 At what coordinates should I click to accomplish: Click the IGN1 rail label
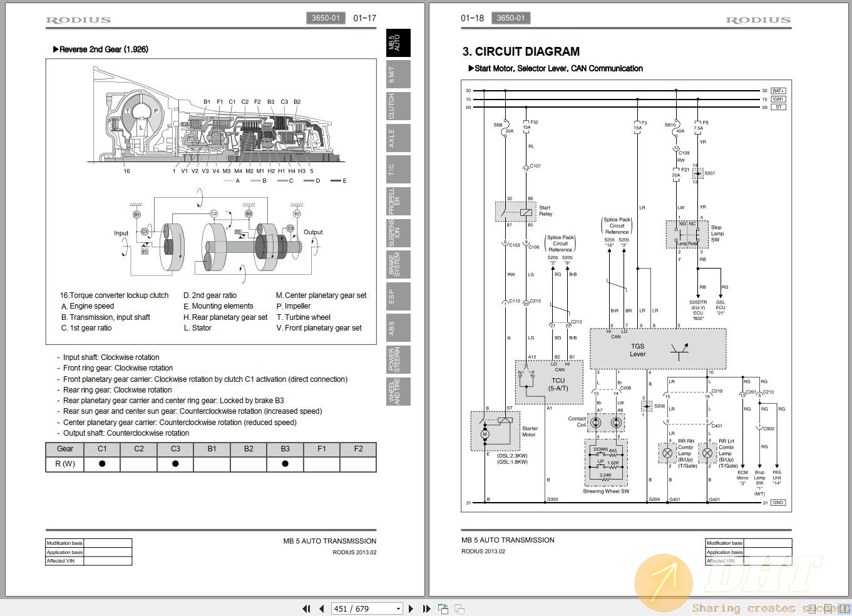(778, 99)
